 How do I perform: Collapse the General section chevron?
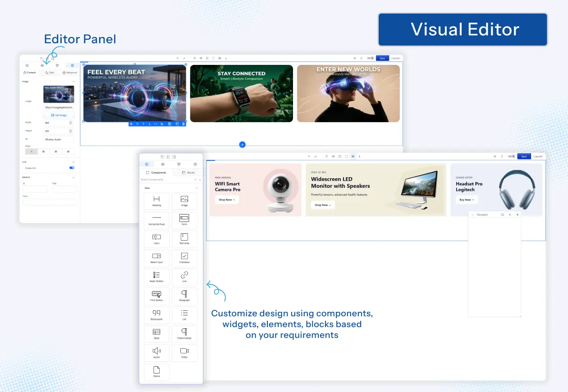click(x=73, y=178)
